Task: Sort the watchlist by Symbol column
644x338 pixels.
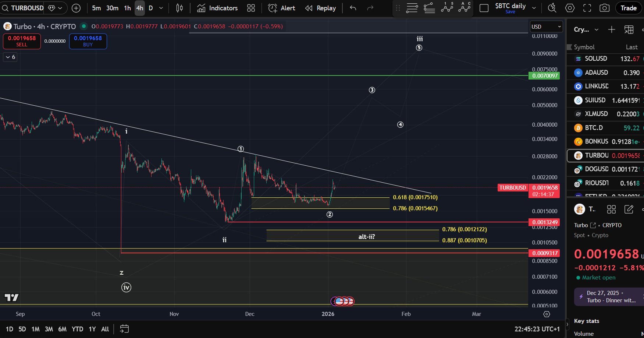Action: (x=584, y=47)
